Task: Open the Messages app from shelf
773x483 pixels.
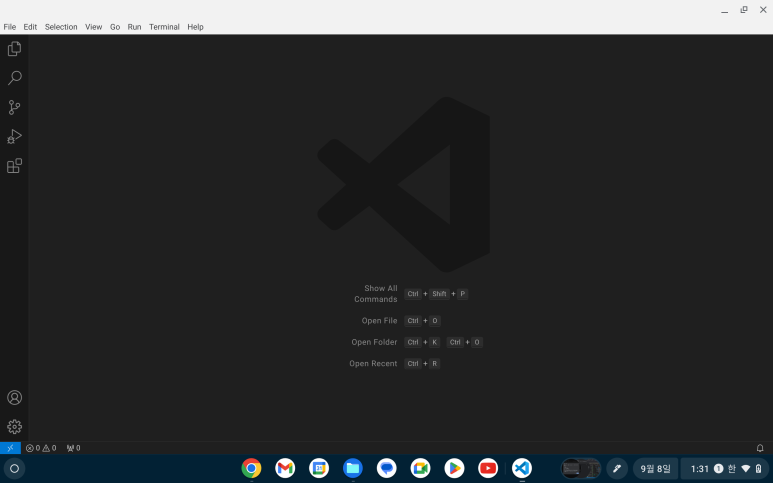Action: 386,468
